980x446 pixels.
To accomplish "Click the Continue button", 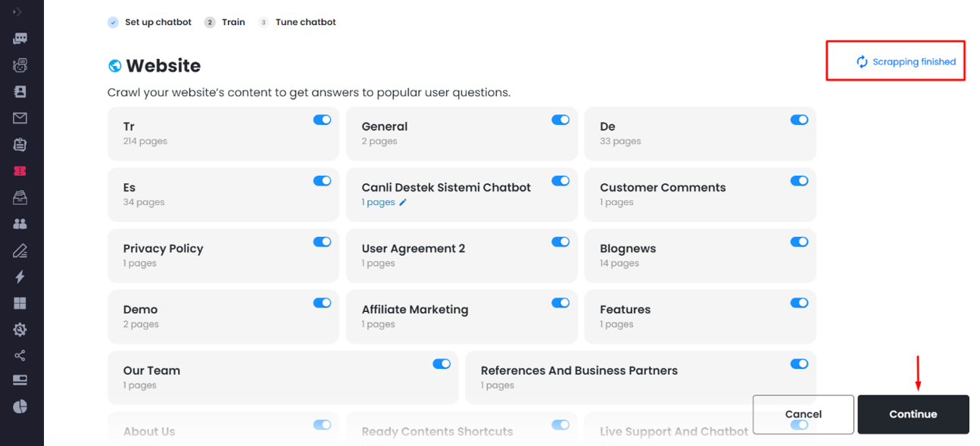I will pos(913,414).
